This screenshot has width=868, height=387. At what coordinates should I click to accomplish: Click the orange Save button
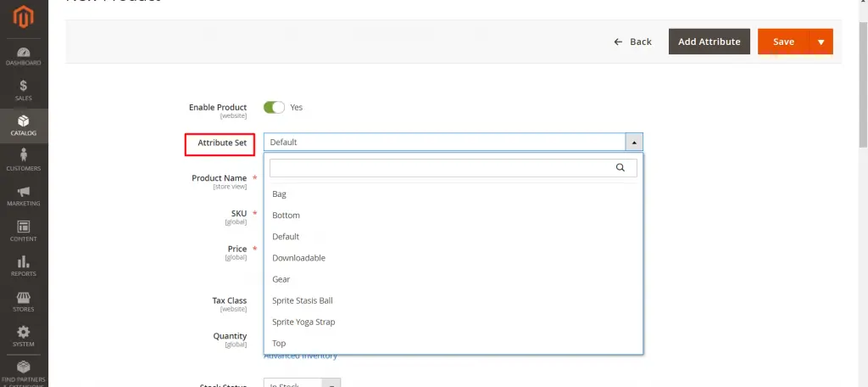[783, 42]
